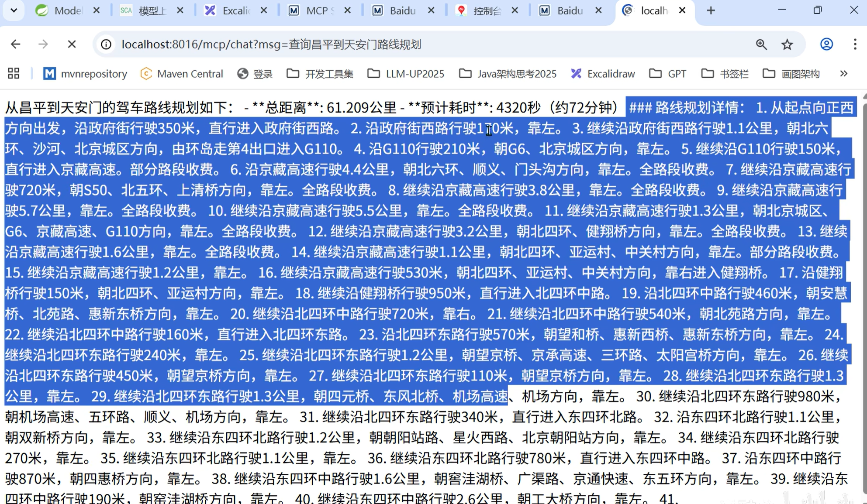The height and width of the screenshot is (504, 867).
Task: Open a new tab with plus button
Action: [711, 10]
